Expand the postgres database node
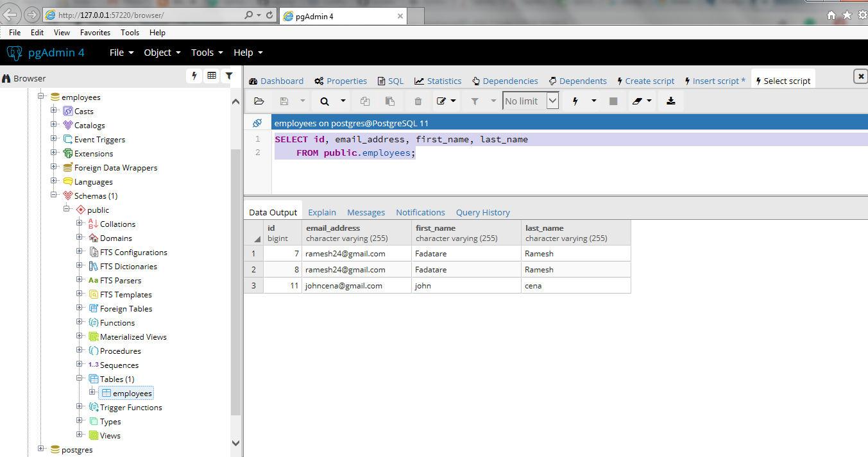868x457 pixels. tap(41, 449)
